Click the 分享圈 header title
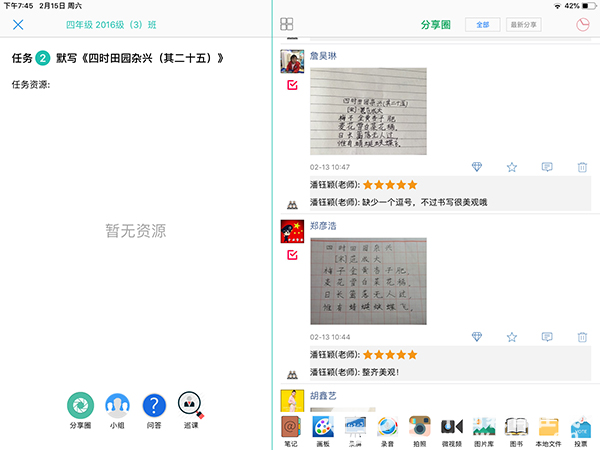Image resolution: width=600 pixels, height=450 pixels. [x=435, y=25]
